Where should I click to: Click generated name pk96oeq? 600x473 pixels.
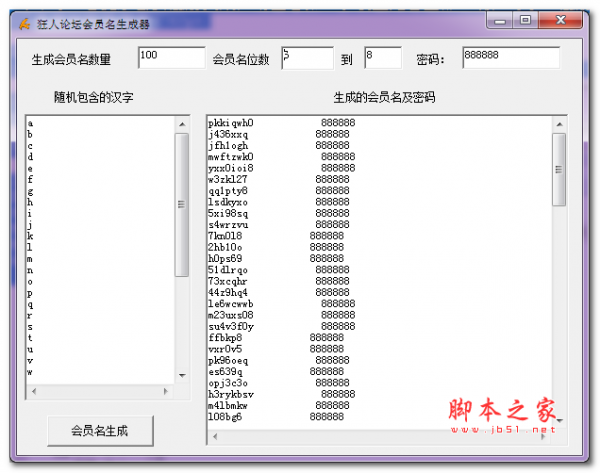click(228, 360)
